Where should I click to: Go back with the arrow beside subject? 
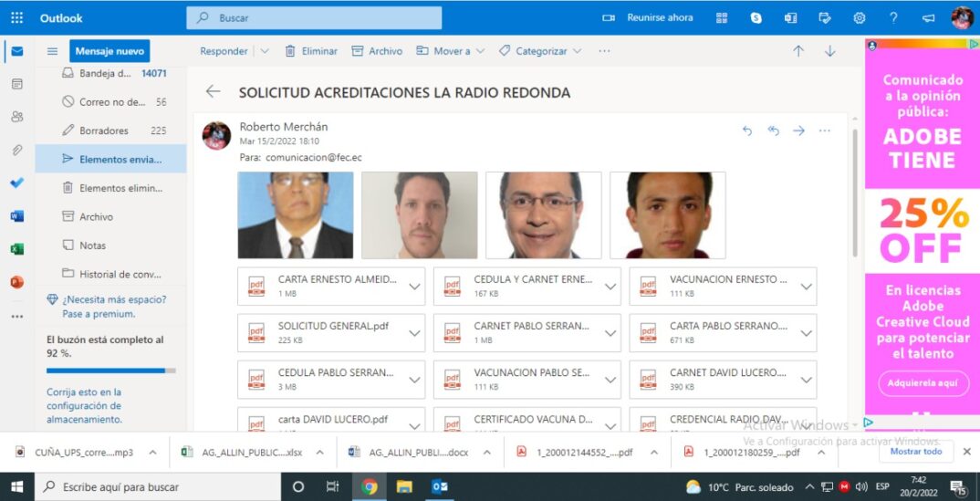[214, 92]
